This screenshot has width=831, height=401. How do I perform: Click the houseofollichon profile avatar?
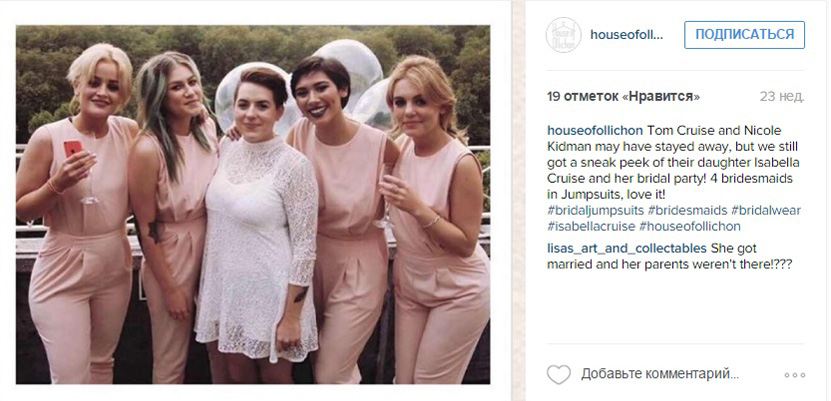coord(563,35)
